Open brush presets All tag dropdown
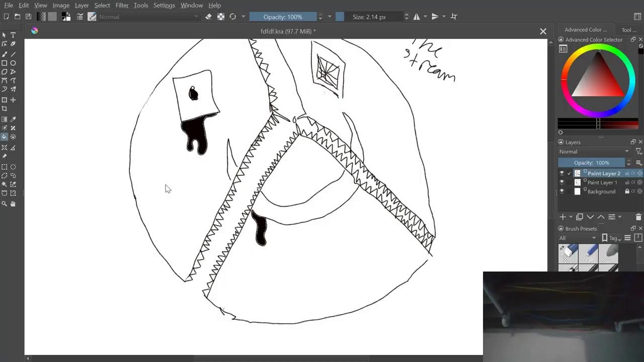 [x=578, y=238]
